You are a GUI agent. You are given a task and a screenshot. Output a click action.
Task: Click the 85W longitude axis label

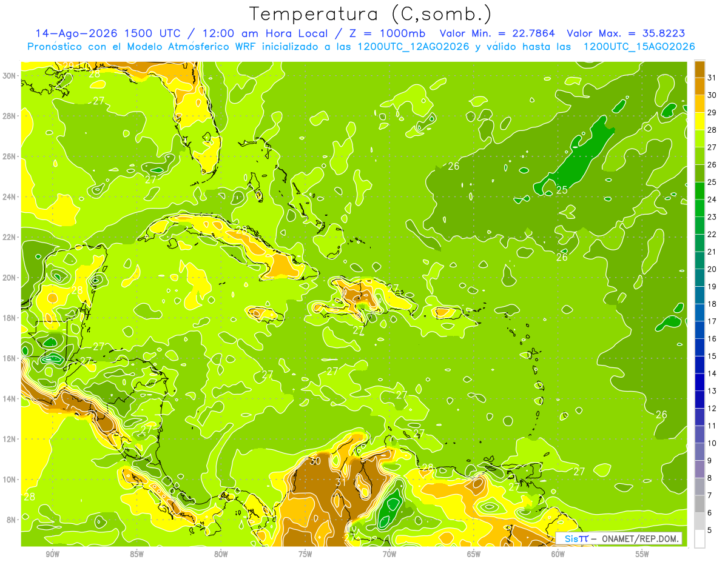coord(136,554)
